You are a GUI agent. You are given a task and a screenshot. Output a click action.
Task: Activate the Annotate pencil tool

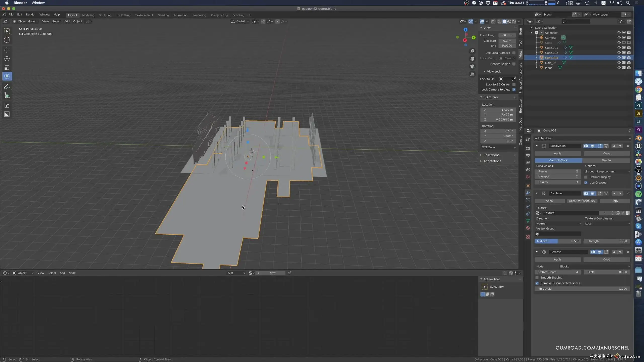(7, 86)
